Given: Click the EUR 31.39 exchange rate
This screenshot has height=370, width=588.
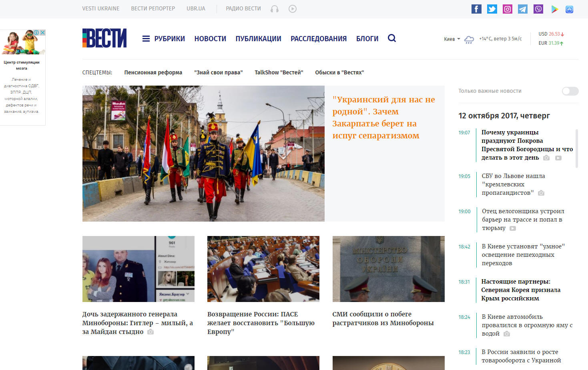Looking at the screenshot, I should click(x=551, y=43).
